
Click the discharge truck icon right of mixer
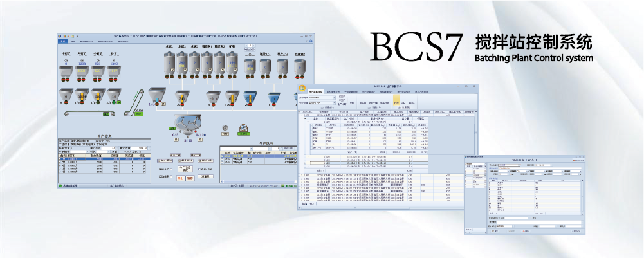[x=243, y=127]
